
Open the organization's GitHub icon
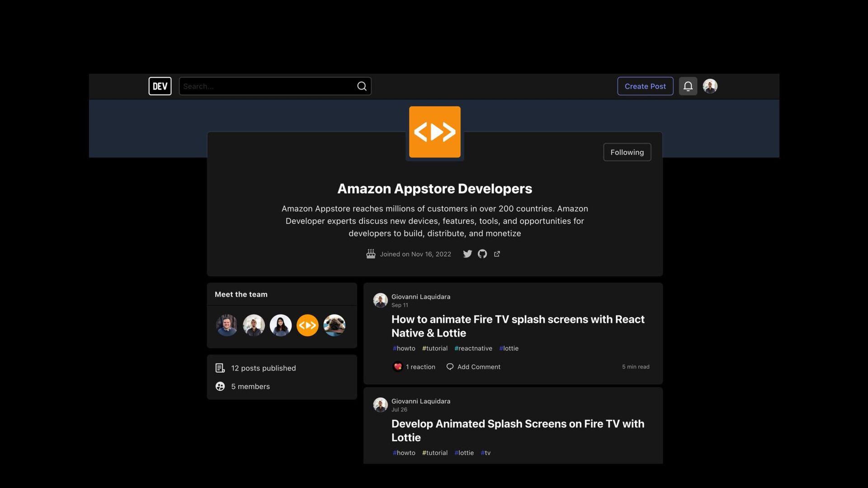(482, 254)
